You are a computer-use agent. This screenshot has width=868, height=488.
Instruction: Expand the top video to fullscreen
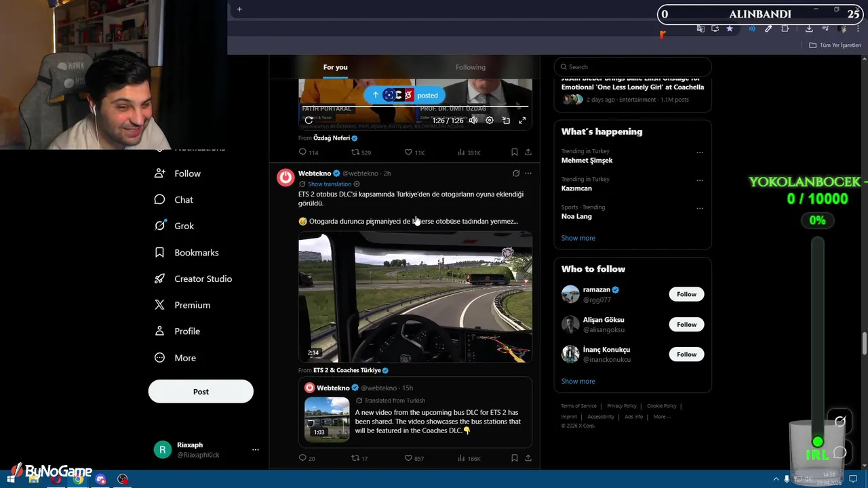(522, 120)
